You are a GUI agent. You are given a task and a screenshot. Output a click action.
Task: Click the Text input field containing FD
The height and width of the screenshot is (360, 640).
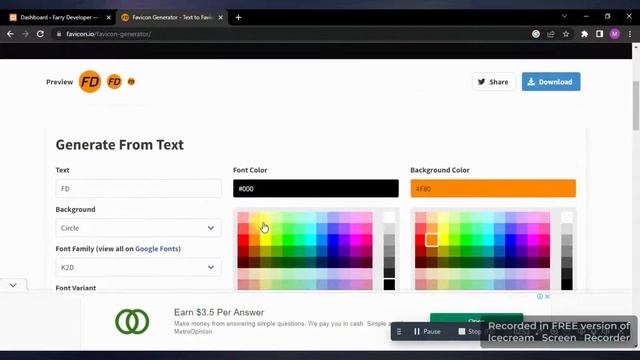tap(138, 189)
